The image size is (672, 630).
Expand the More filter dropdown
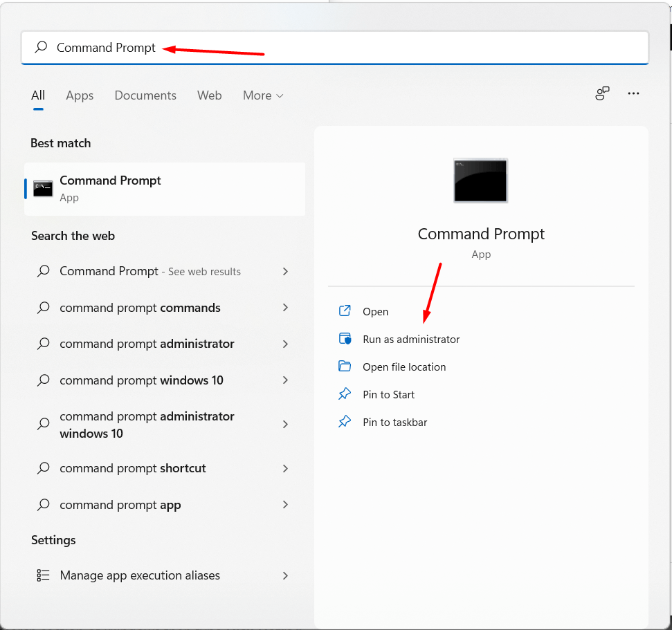pos(263,95)
